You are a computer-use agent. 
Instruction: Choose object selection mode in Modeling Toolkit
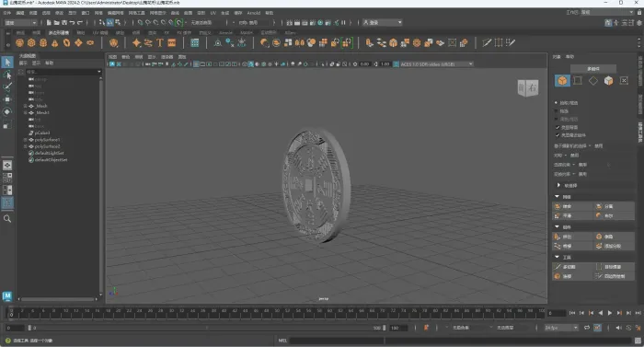coord(562,81)
